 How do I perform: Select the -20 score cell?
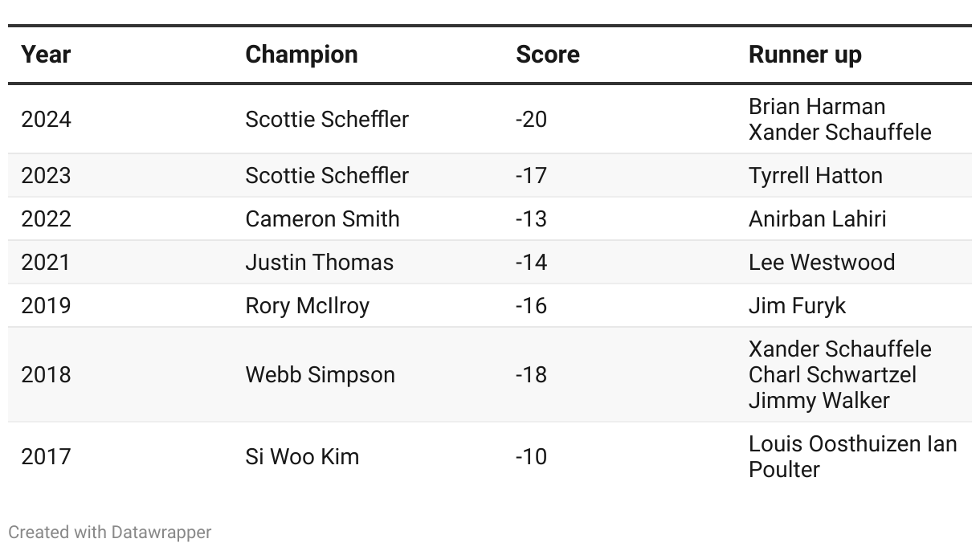click(531, 120)
